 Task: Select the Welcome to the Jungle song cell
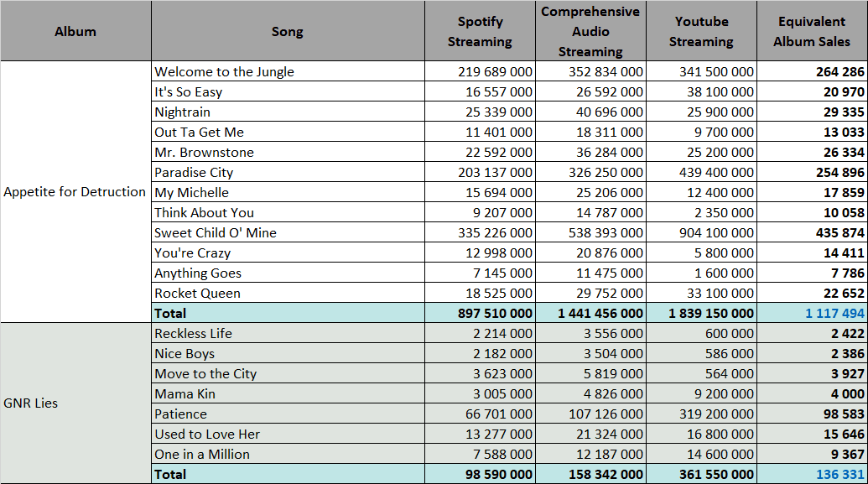click(x=288, y=71)
